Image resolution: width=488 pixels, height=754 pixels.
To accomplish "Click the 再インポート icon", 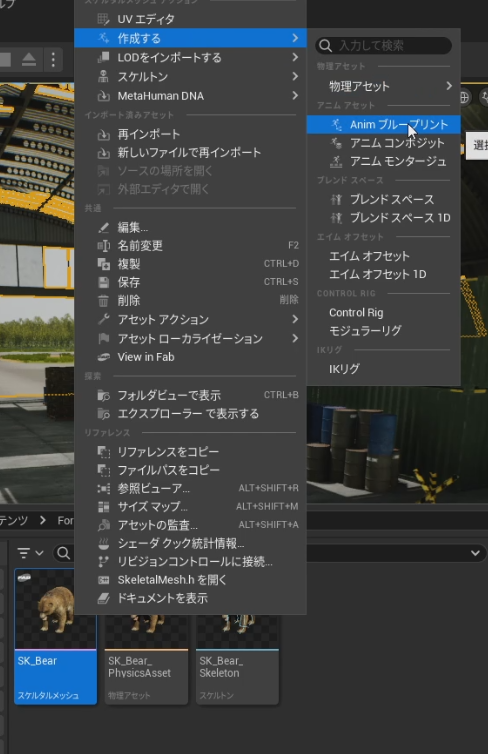I will click(x=103, y=134).
